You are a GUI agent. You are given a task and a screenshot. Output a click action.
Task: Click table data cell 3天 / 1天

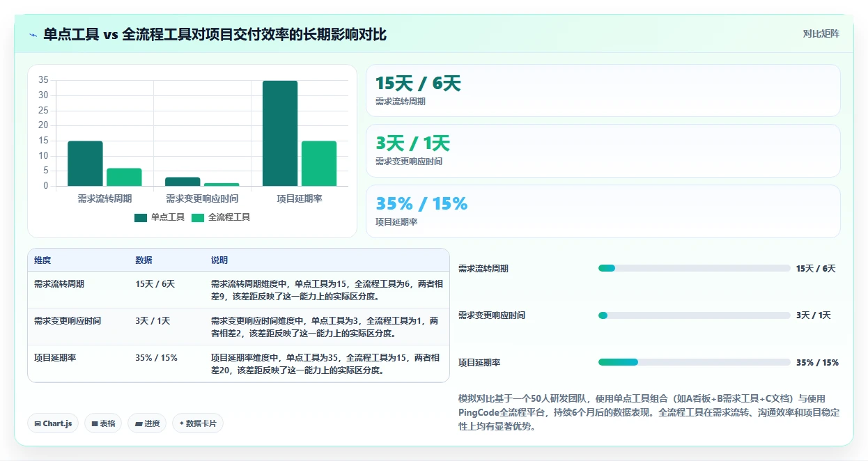click(x=153, y=321)
